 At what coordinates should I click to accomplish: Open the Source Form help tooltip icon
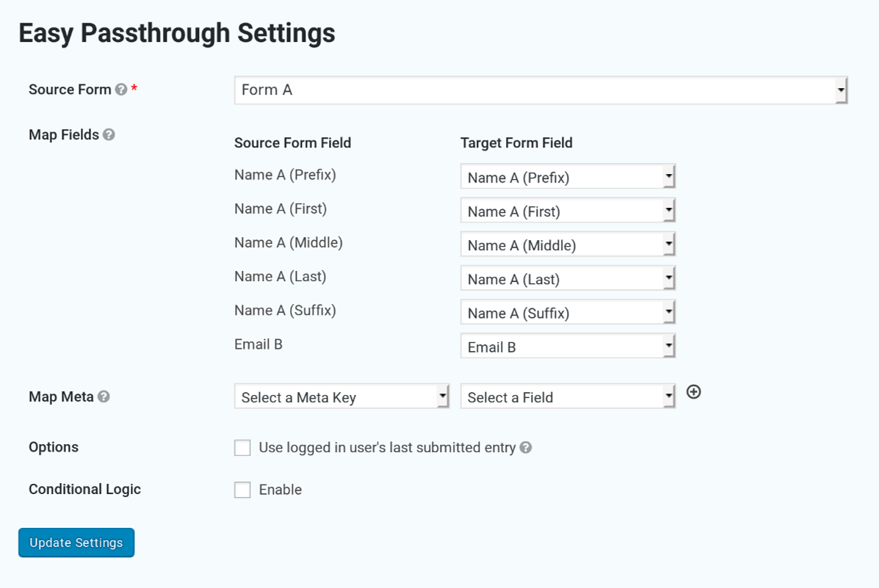(x=121, y=90)
